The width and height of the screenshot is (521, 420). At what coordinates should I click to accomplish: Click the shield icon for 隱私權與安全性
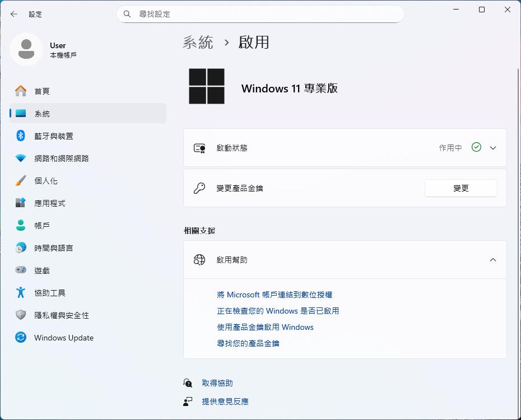tap(21, 315)
